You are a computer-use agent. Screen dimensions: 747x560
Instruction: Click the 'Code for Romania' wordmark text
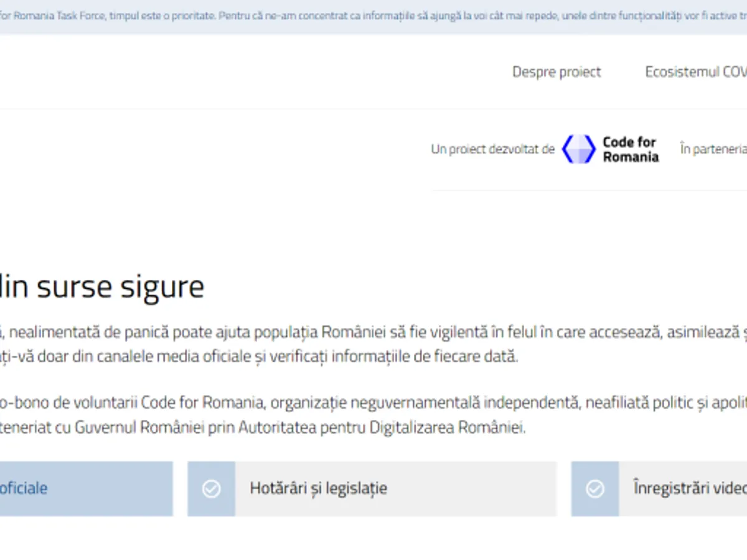point(630,149)
